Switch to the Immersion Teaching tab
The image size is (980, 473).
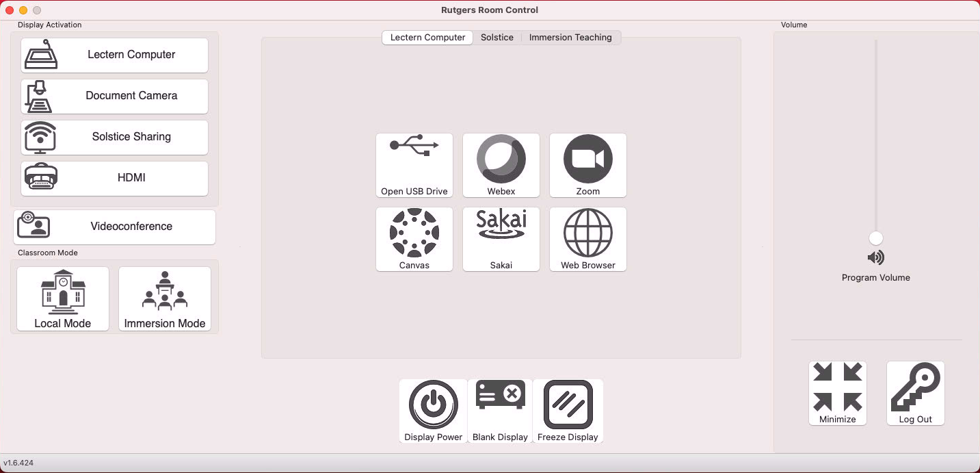(x=570, y=38)
